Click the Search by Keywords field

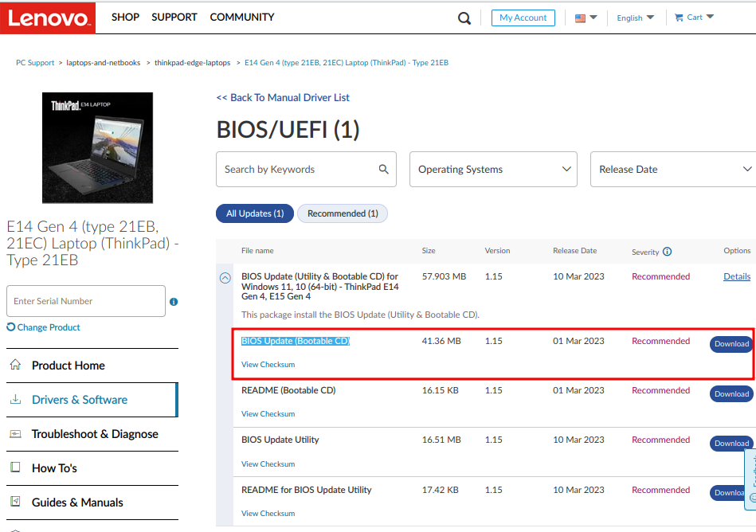click(x=306, y=169)
